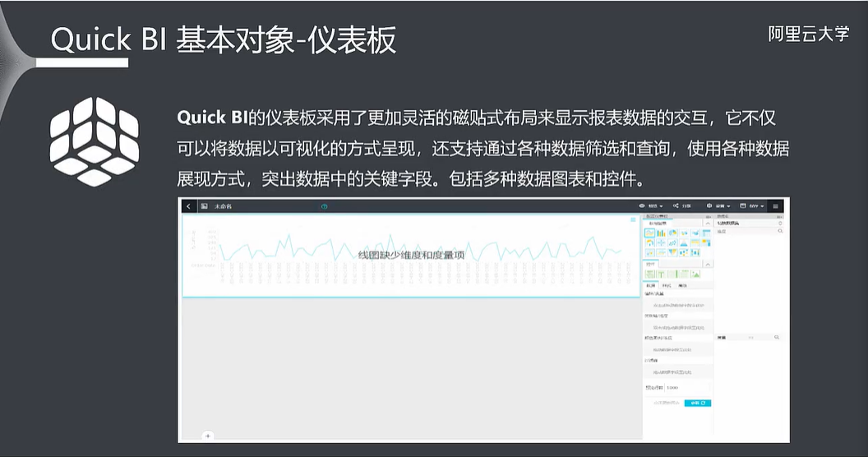
Task: Click the color legend drop field
Action: click(x=678, y=349)
